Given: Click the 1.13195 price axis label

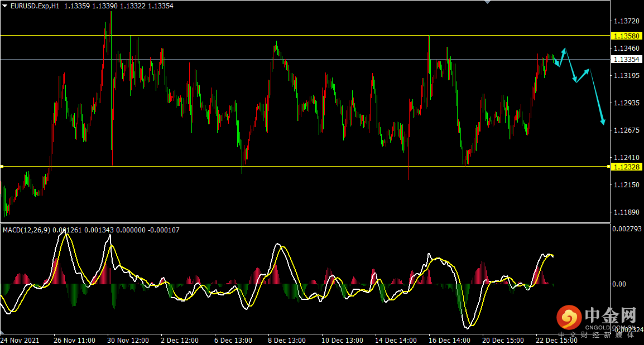Looking at the screenshot, I should [626, 75].
